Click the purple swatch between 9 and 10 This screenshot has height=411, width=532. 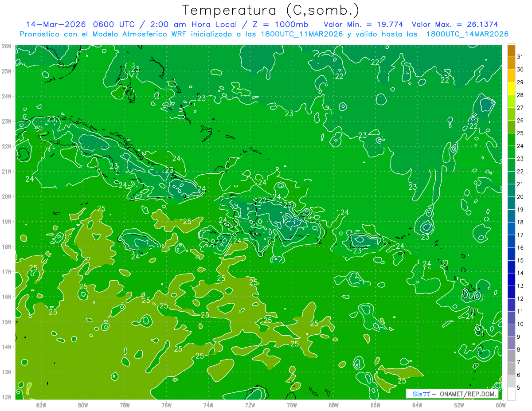512,331
